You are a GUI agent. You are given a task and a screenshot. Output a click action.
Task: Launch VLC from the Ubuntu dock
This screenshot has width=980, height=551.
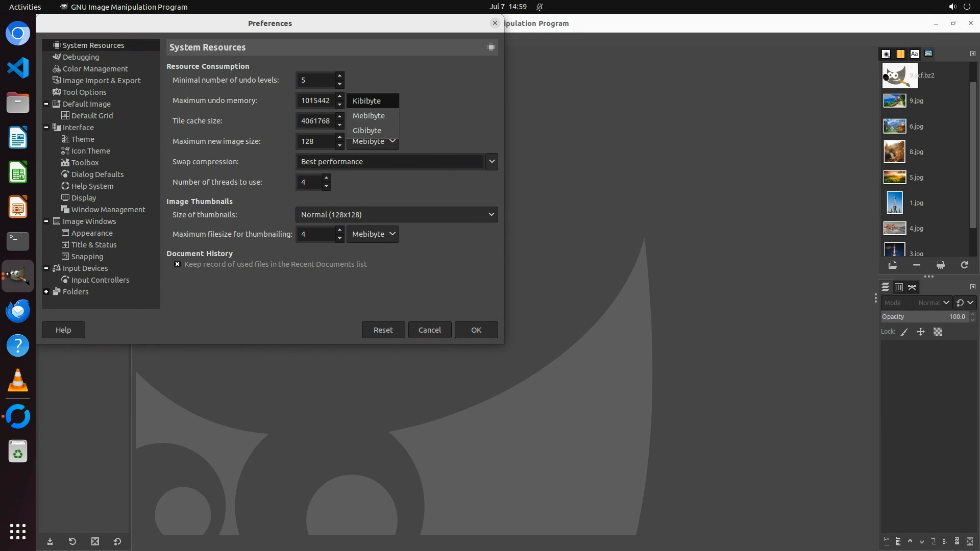coord(18,381)
